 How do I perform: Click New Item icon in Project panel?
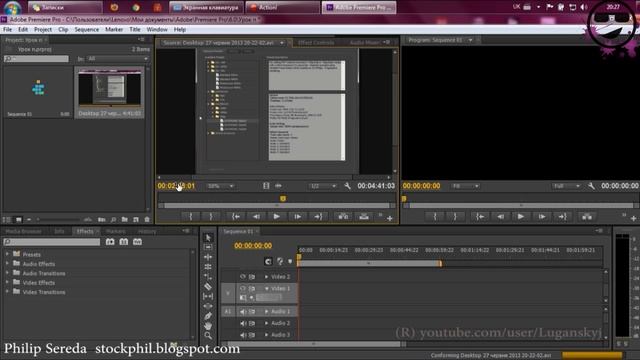(136, 220)
